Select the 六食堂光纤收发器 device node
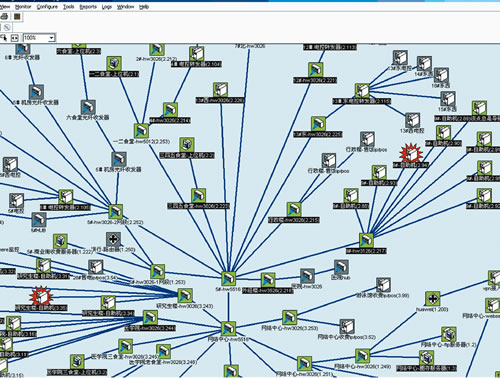Screen dimensions: 500x378 click(88, 107)
